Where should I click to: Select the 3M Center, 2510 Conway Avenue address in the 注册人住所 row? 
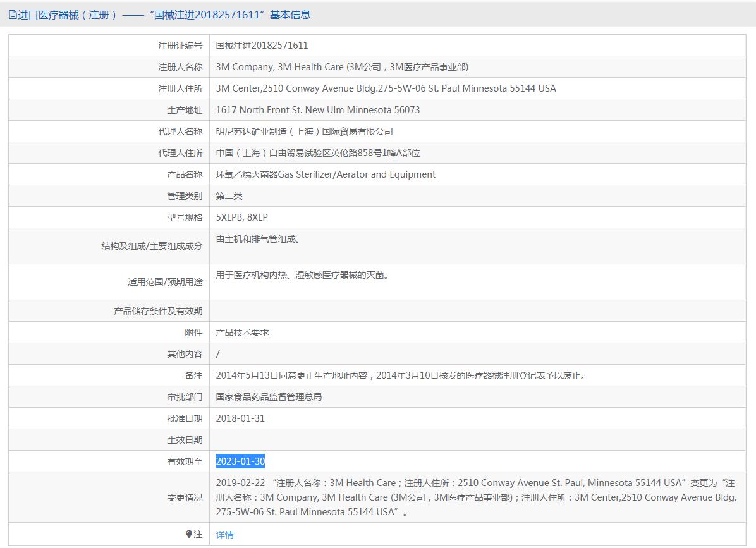[x=386, y=88]
